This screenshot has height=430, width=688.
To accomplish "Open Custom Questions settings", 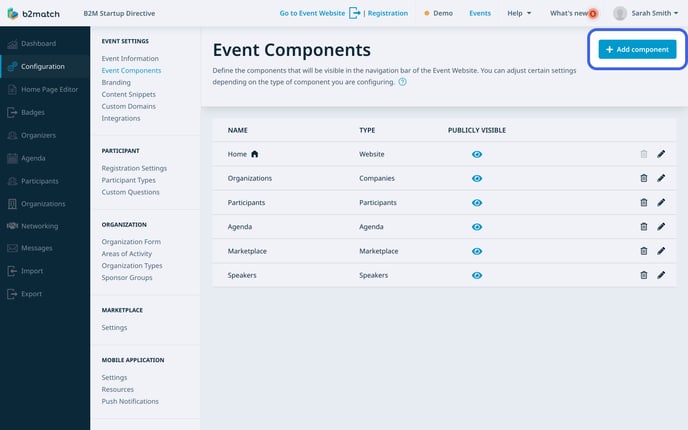I will click(x=130, y=192).
